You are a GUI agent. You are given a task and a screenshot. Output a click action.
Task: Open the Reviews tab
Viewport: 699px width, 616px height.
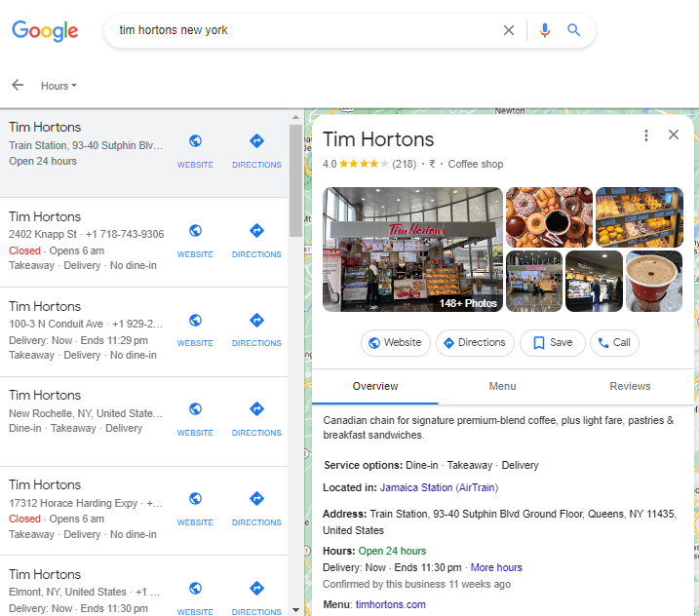coord(630,387)
